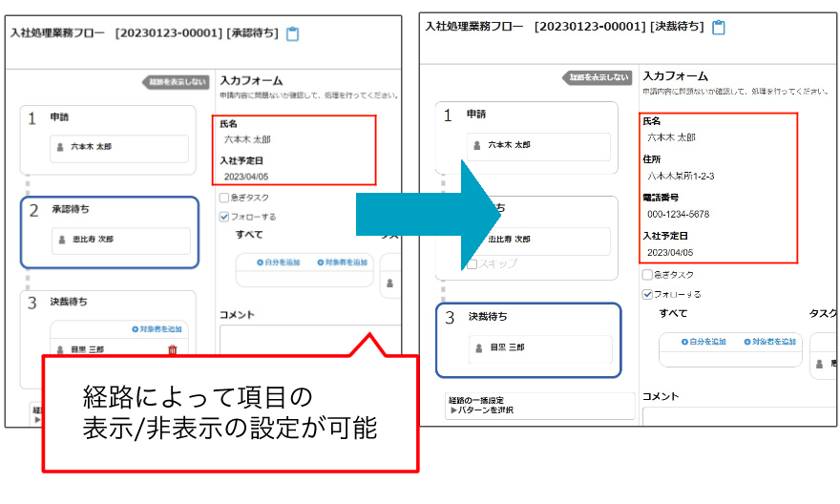
Task: Click 自分を追加 link in left window
Action: click(x=278, y=262)
